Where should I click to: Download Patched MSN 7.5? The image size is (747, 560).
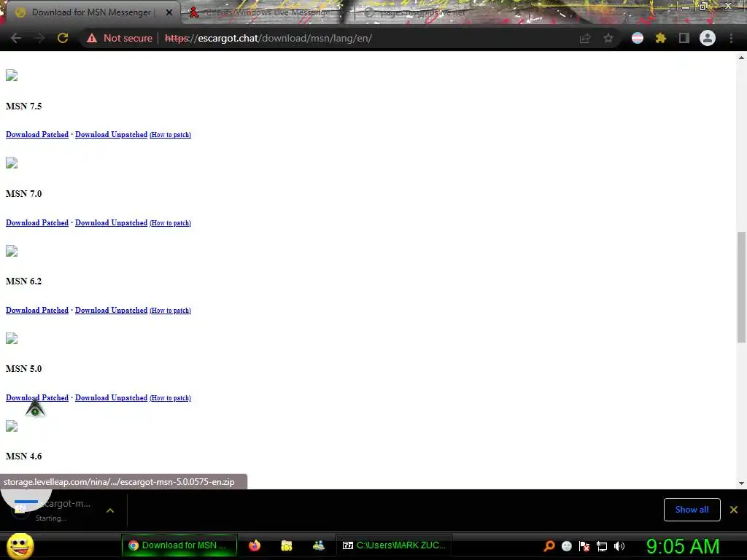click(x=37, y=135)
